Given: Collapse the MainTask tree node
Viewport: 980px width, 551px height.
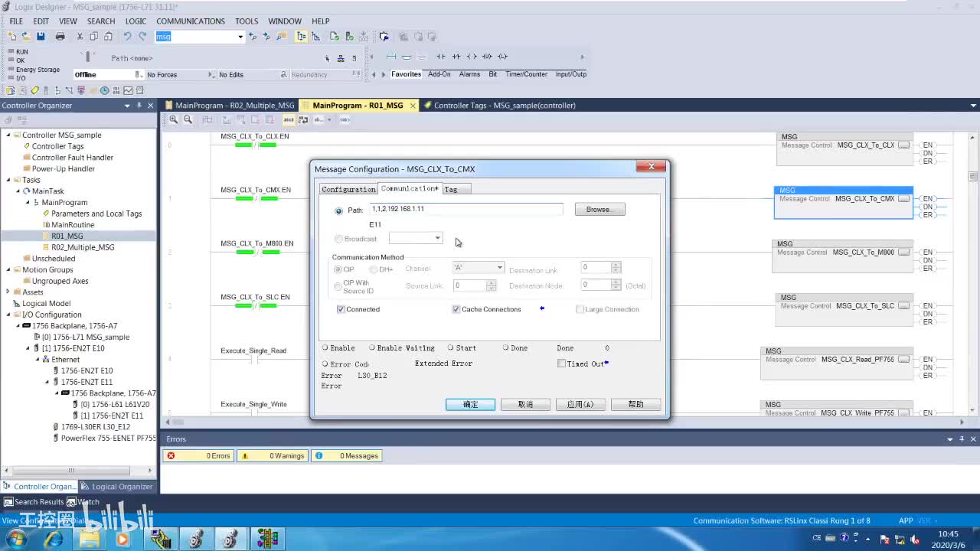Looking at the screenshot, I should (18, 191).
